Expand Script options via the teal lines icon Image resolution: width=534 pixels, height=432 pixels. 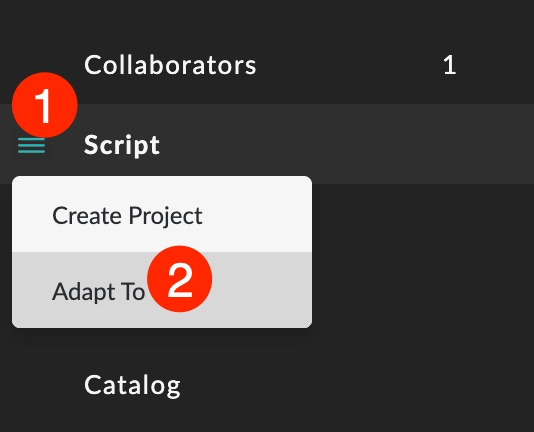31,145
